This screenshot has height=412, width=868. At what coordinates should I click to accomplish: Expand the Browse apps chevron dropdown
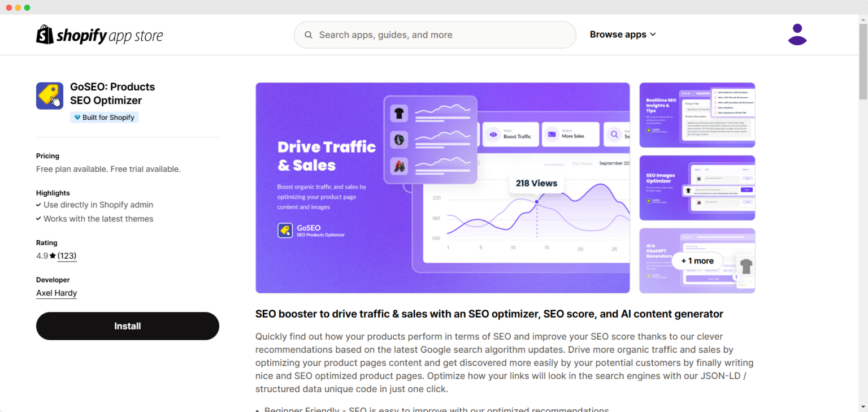654,34
